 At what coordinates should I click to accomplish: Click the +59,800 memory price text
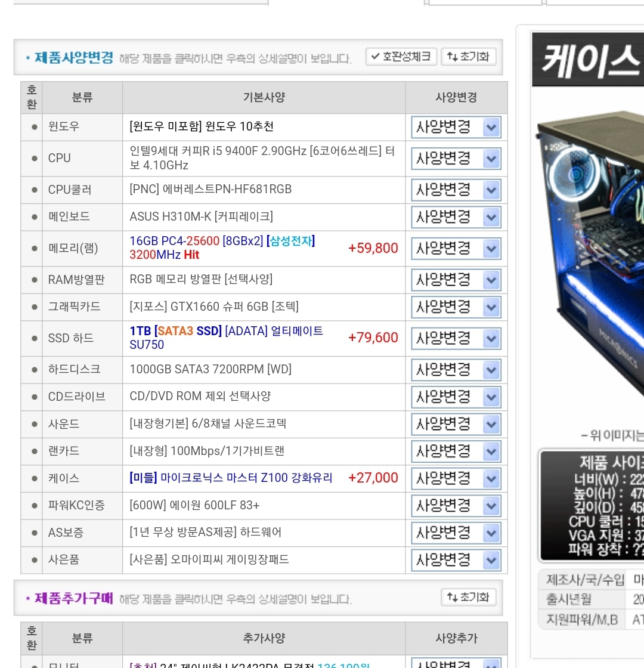(x=373, y=248)
